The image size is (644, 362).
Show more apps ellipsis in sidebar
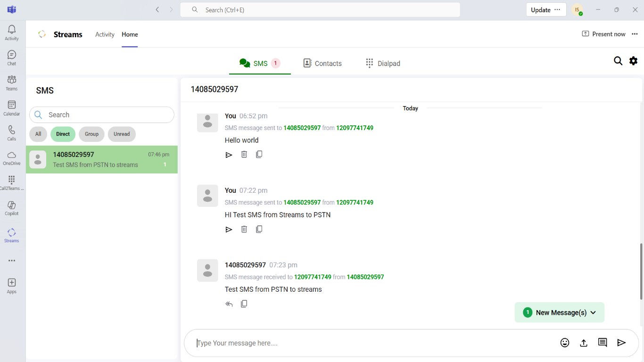click(x=12, y=261)
